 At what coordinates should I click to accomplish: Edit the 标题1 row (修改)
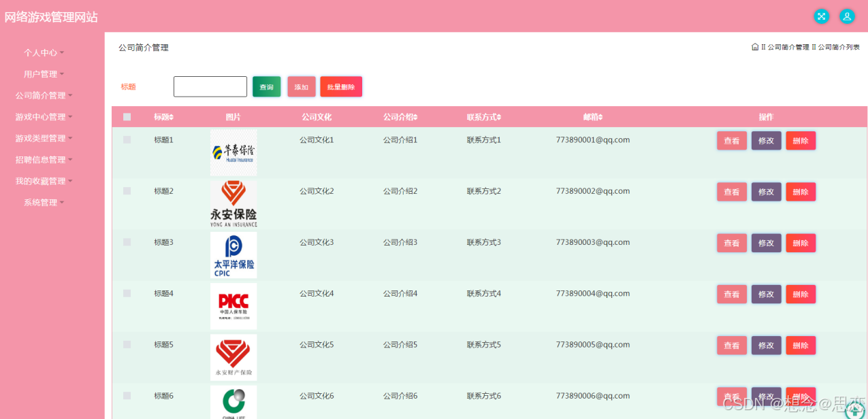767,141
